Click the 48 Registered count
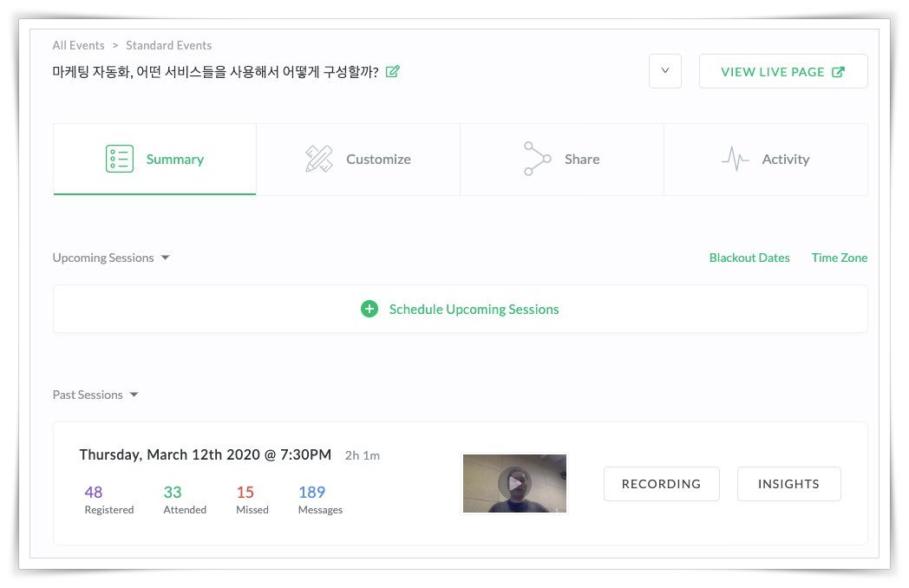909x588 pixels. coord(108,500)
